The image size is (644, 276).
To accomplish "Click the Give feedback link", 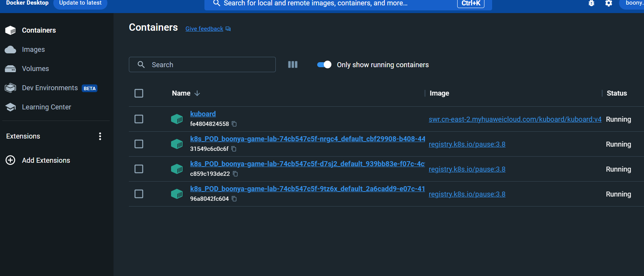I will coord(204,29).
